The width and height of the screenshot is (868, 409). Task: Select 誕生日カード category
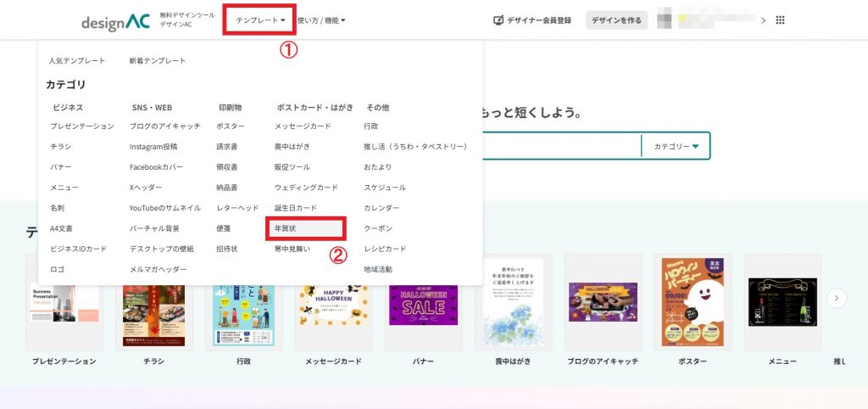pyautogui.click(x=296, y=208)
